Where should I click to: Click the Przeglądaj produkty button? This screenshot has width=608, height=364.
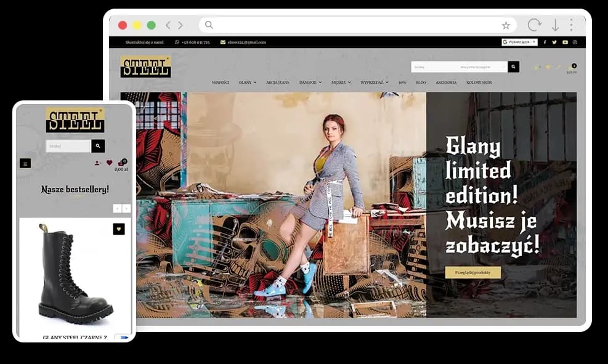pyautogui.click(x=472, y=272)
